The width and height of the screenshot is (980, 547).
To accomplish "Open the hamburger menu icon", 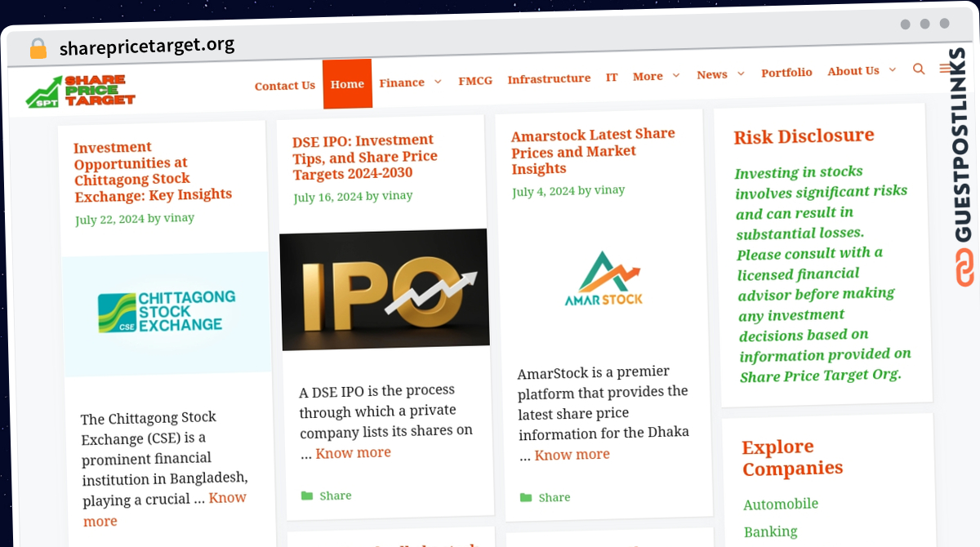I will [944, 69].
